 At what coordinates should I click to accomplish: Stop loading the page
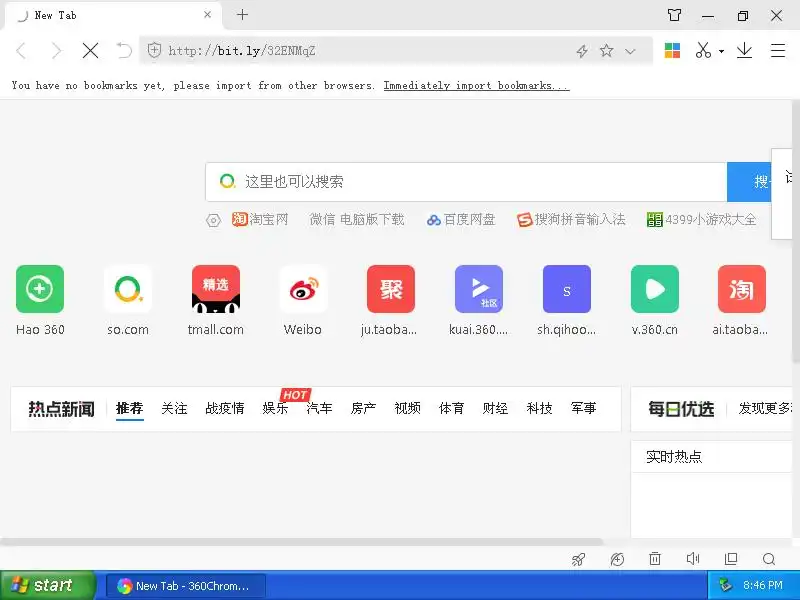tap(90, 51)
